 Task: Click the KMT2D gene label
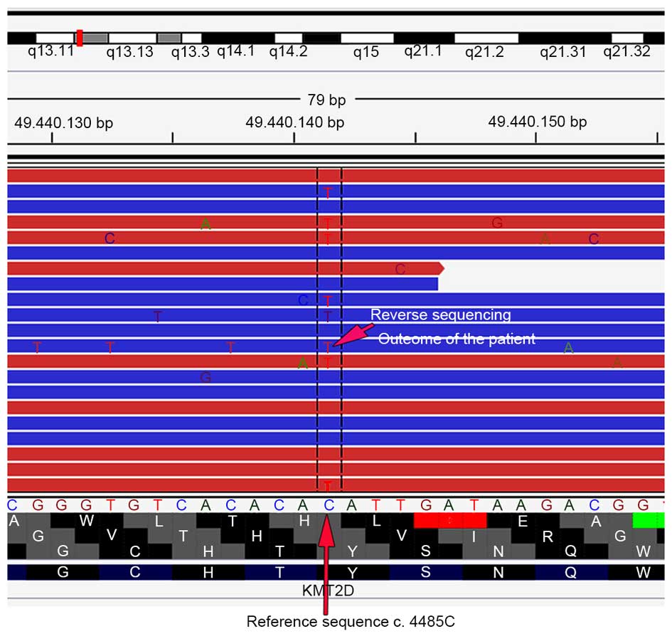pyautogui.click(x=326, y=590)
